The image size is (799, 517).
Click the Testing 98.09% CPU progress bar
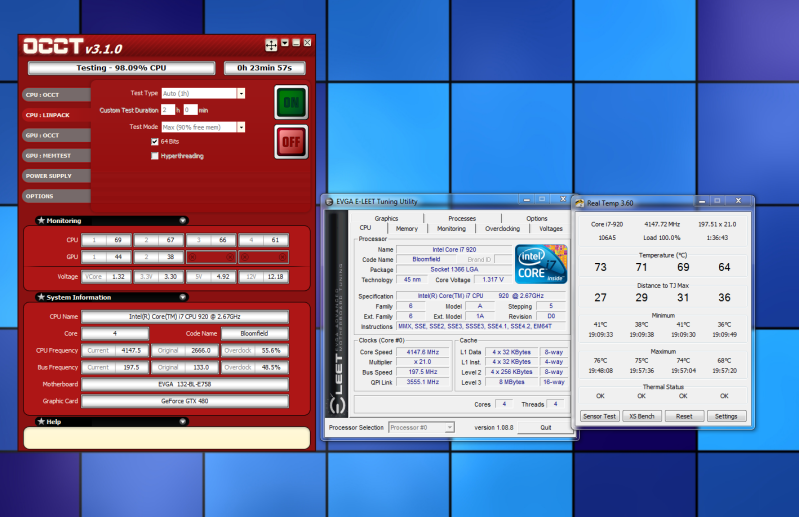point(121,68)
